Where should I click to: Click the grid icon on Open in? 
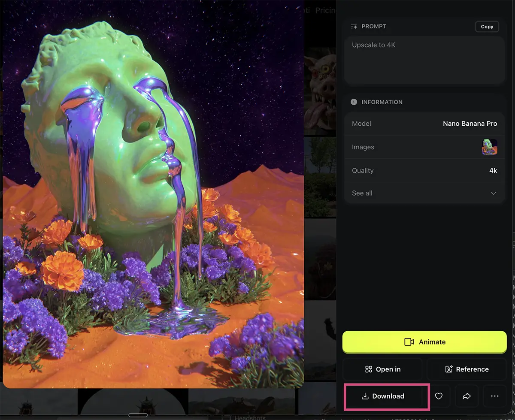click(x=368, y=369)
